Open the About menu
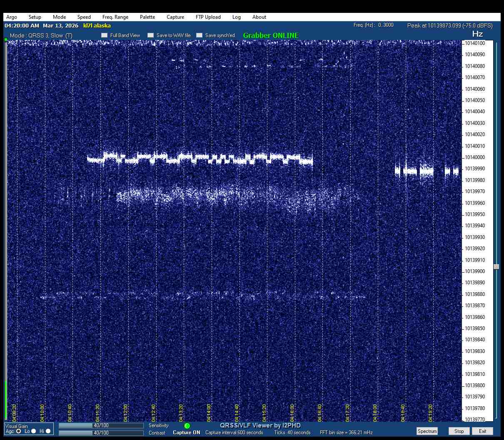 tap(259, 17)
